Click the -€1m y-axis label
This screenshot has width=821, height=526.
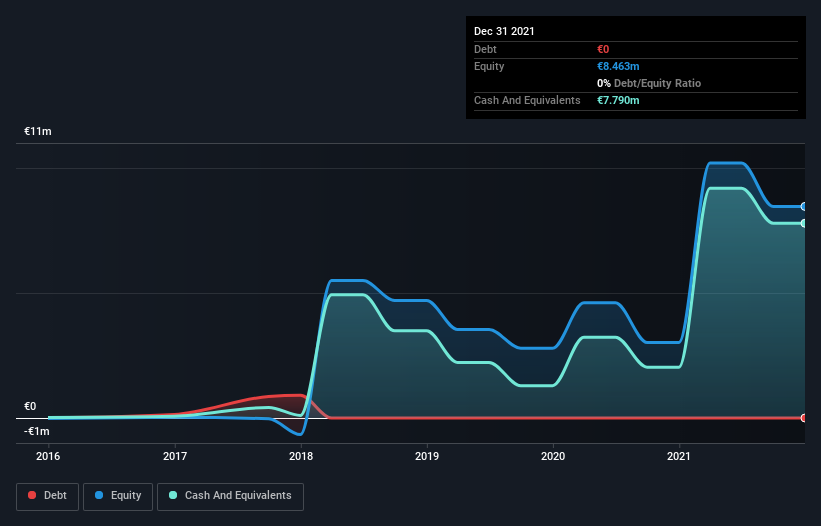tap(37, 431)
